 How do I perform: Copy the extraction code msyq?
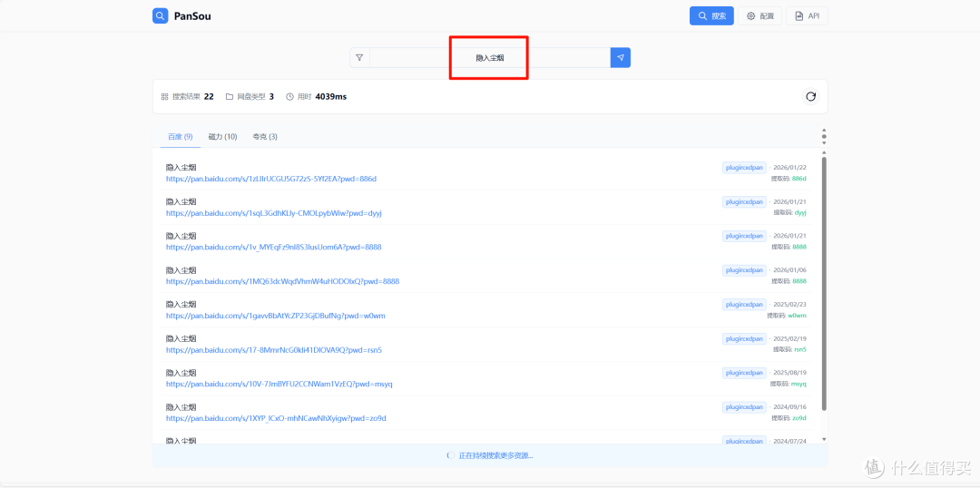pos(799,384)
